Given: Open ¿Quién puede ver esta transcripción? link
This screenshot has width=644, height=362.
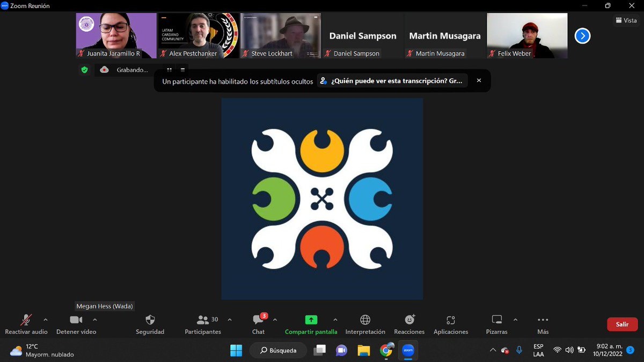Looking at the screenshot, I should click(x=392, y=81).
